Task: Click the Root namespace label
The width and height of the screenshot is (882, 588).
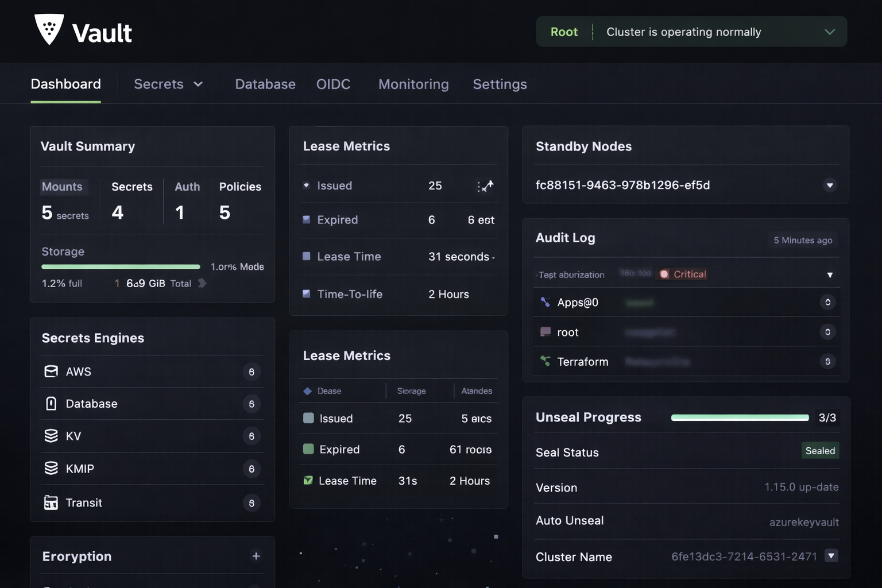Action: (564, 32)
